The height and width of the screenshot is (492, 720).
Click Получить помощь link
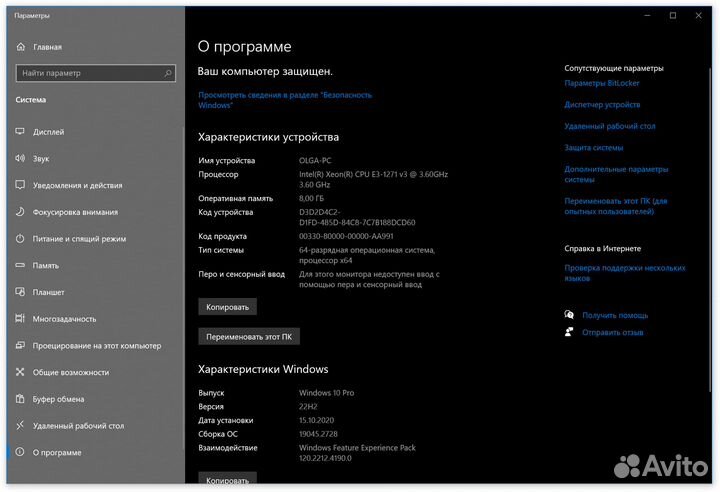tap(615, 315)
